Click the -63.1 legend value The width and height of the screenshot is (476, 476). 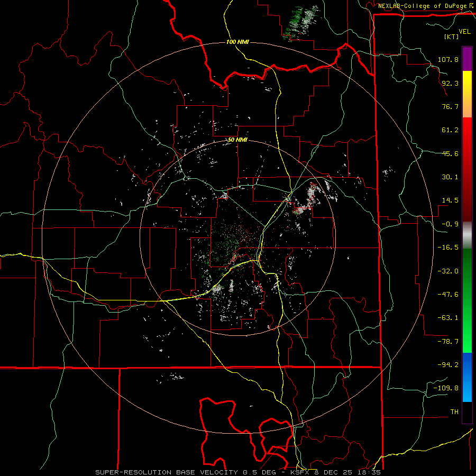[x=448, y=318]
